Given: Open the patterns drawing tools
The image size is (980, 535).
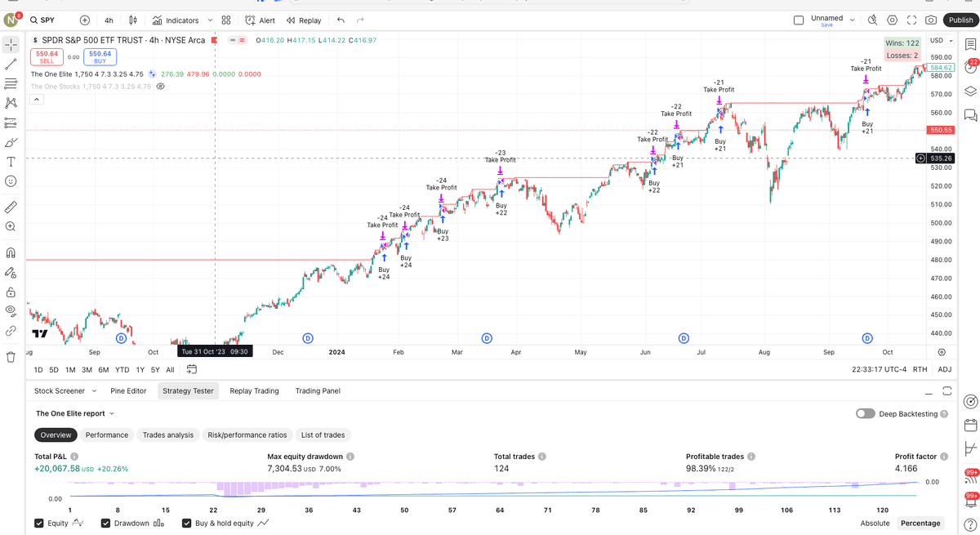Looking at the screenshot, I should (x=11, y=103).
